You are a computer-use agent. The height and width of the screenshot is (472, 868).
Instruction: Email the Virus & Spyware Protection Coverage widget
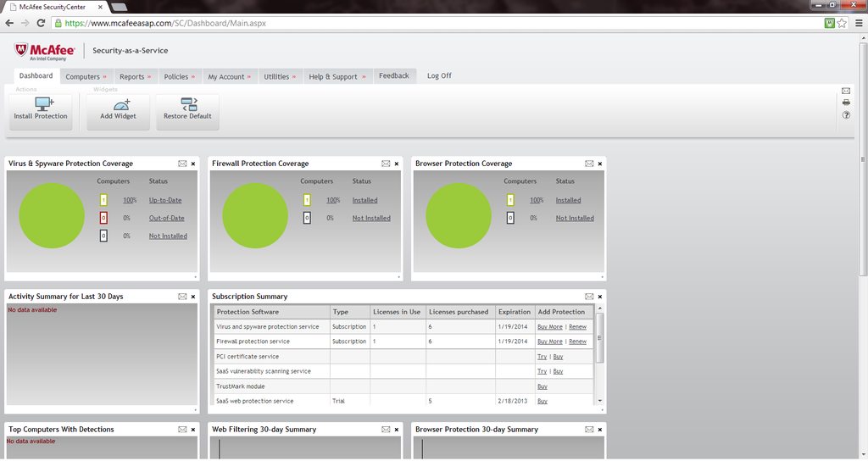click(x=182, y=164)
